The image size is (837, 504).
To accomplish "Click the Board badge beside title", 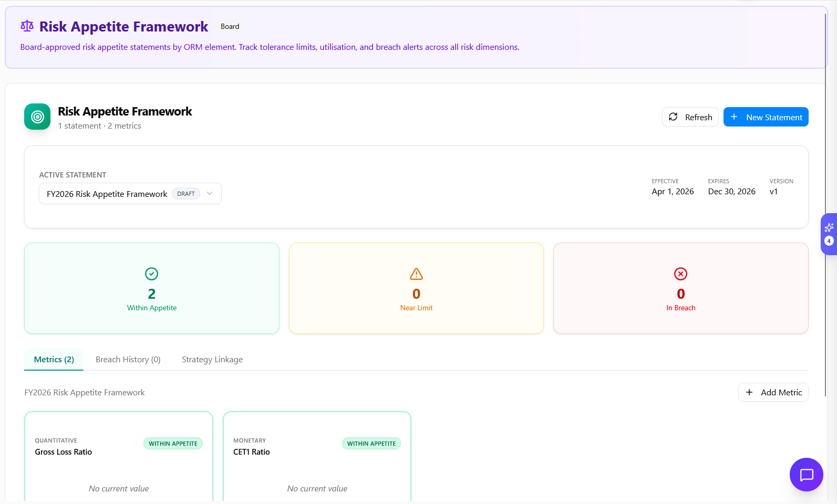I will pyautogui.click(x=230, y=27).
